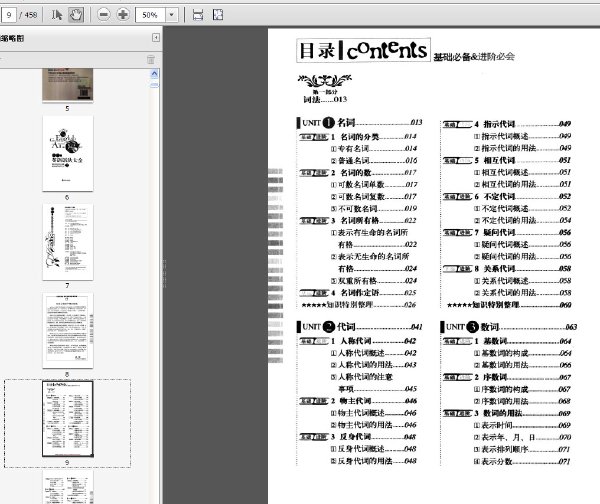Click the resize grip between thumbnails panel and document
The height and width of the screenshot is (504, 600).
click(164, 273)
